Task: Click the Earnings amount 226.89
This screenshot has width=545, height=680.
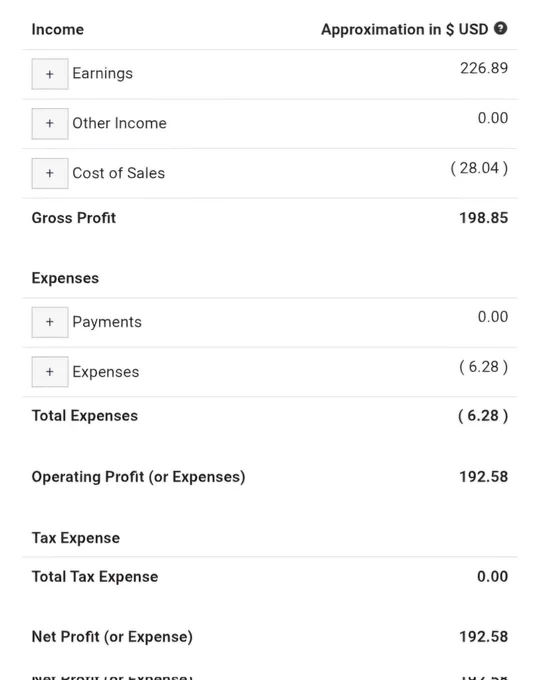Action: click(x=484, y=68)
